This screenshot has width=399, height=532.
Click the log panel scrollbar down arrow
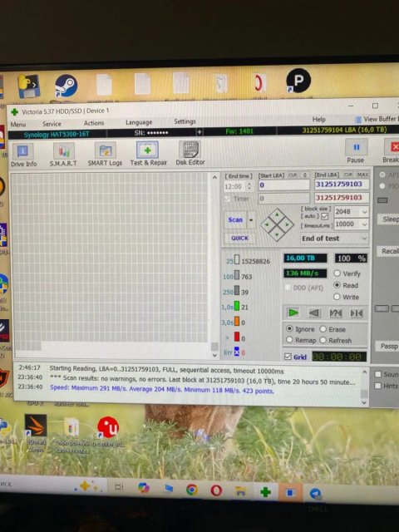[364, 402]
